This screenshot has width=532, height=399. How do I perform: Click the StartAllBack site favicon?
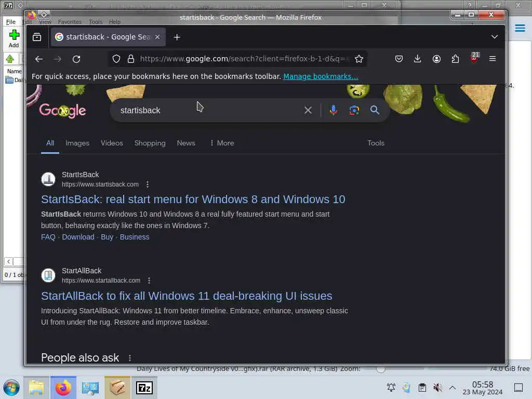point(48,275)
